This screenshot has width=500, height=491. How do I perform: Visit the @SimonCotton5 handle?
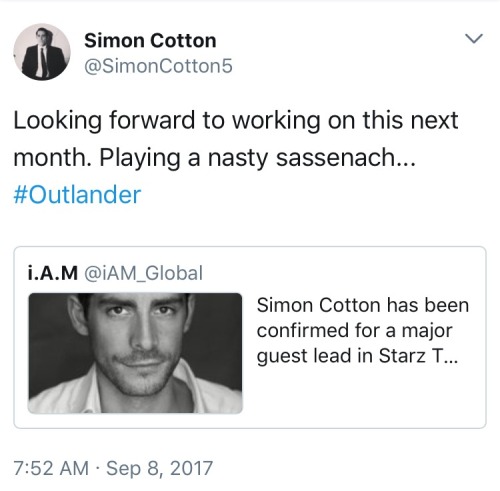point(158,66)
